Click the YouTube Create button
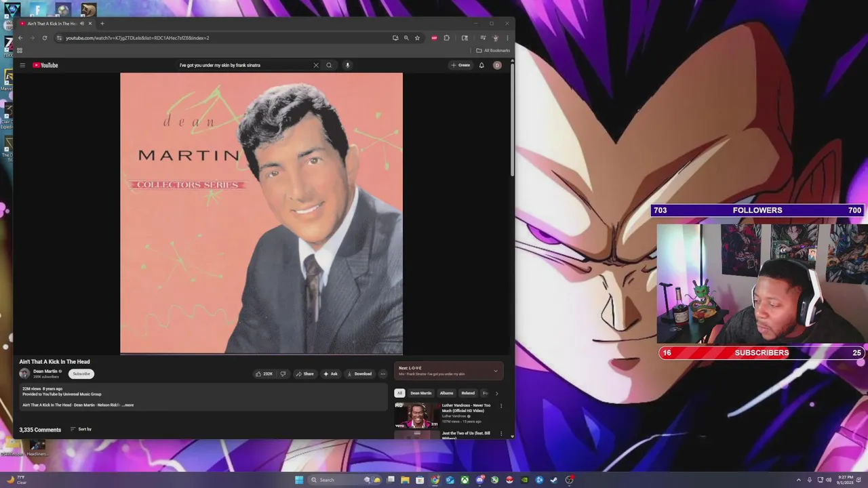Image resolution: width=868 pixels, height=488 pixels. [x=460, y=65]
